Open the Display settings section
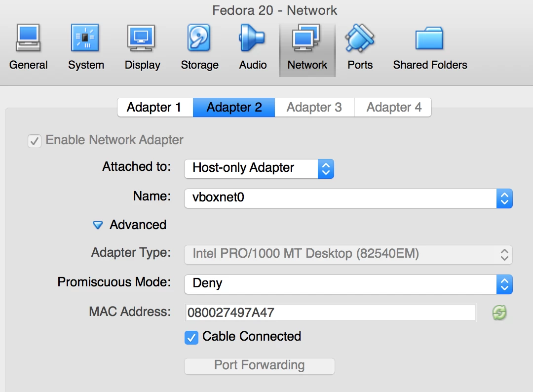Viewport: 533px width, 392px height. [x=142, y=47]
